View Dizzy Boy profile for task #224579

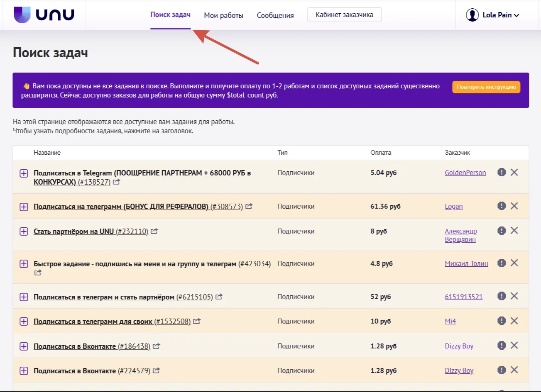[x=459, y=370]
